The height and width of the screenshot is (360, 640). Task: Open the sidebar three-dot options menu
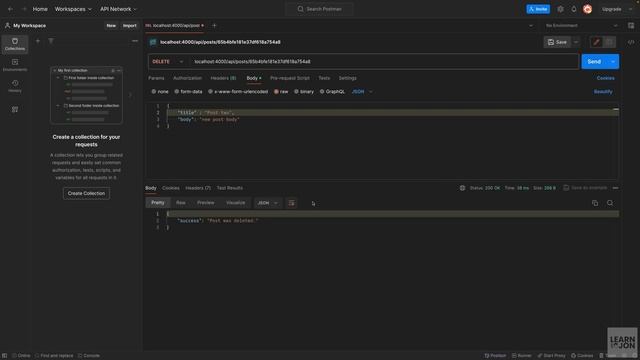[135, 41]
